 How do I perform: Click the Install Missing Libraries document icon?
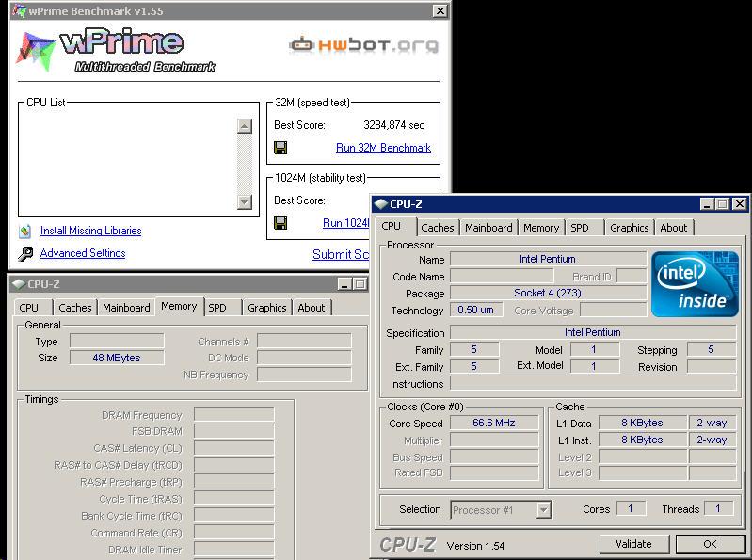click(x=24, y=232)
